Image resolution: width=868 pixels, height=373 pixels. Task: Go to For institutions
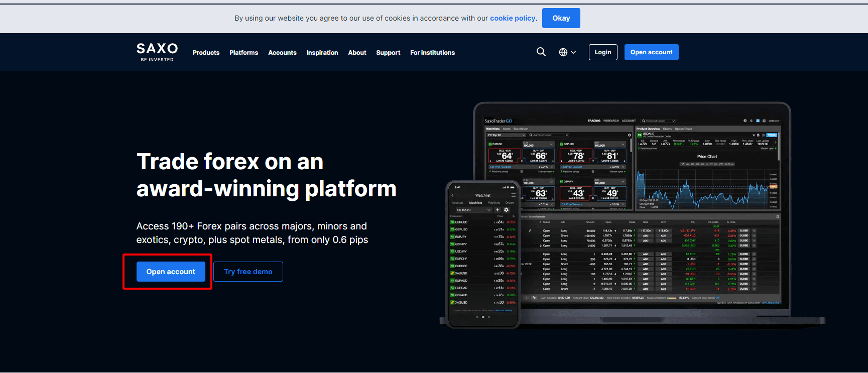432,53
